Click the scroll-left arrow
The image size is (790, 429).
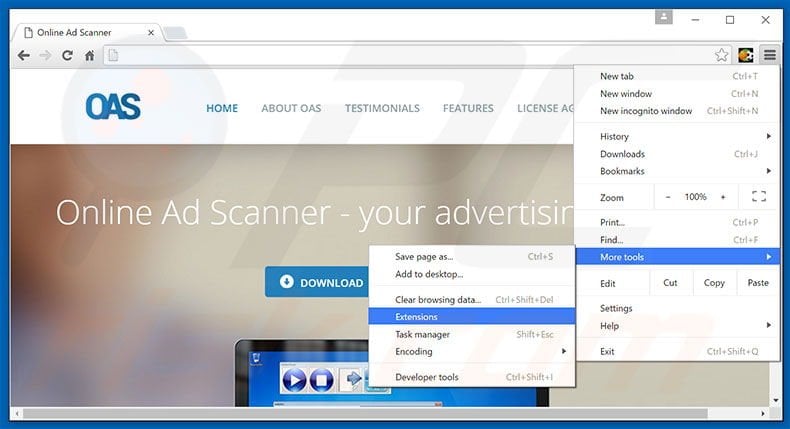coord(17,414)
